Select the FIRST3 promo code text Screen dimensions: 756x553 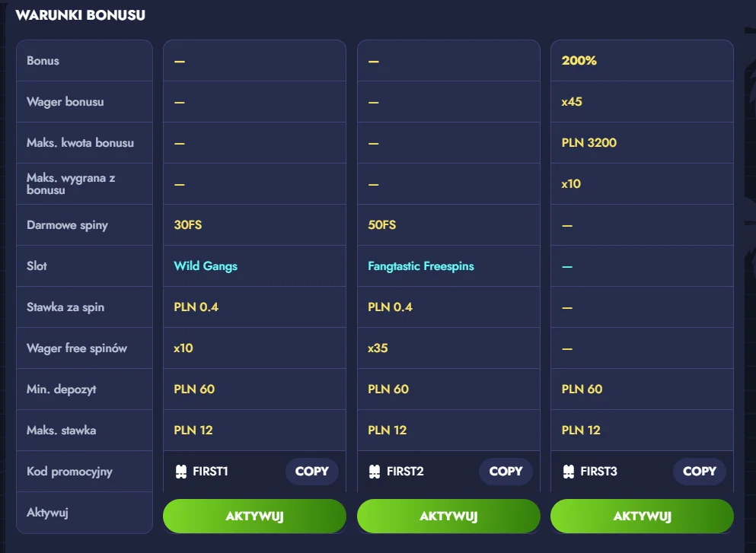pyautogui.click(x=599, y=471)
